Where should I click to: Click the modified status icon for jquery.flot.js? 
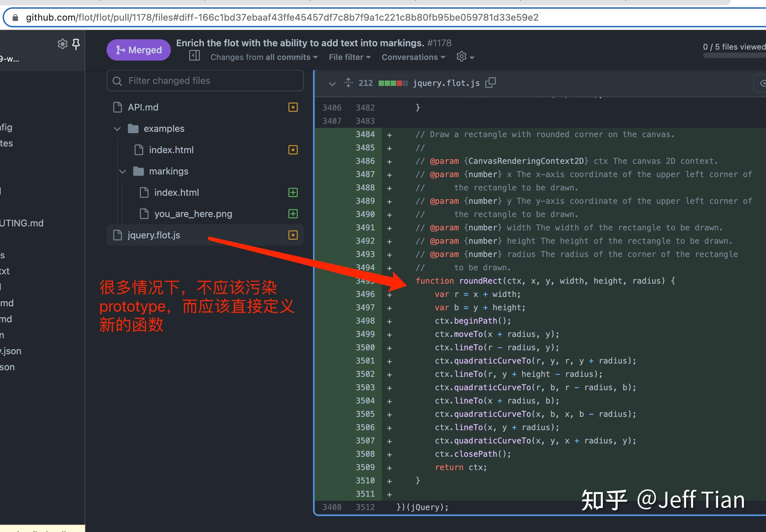(x=293, y=235)
